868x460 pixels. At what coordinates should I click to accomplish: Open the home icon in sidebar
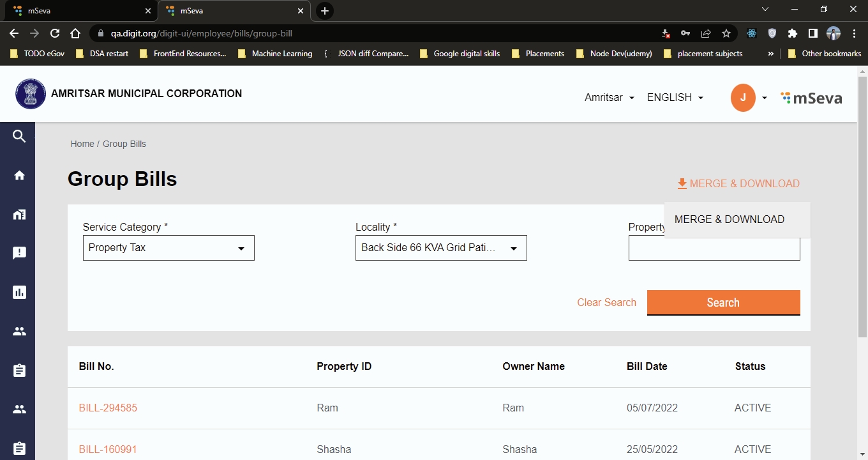[19, 176]
